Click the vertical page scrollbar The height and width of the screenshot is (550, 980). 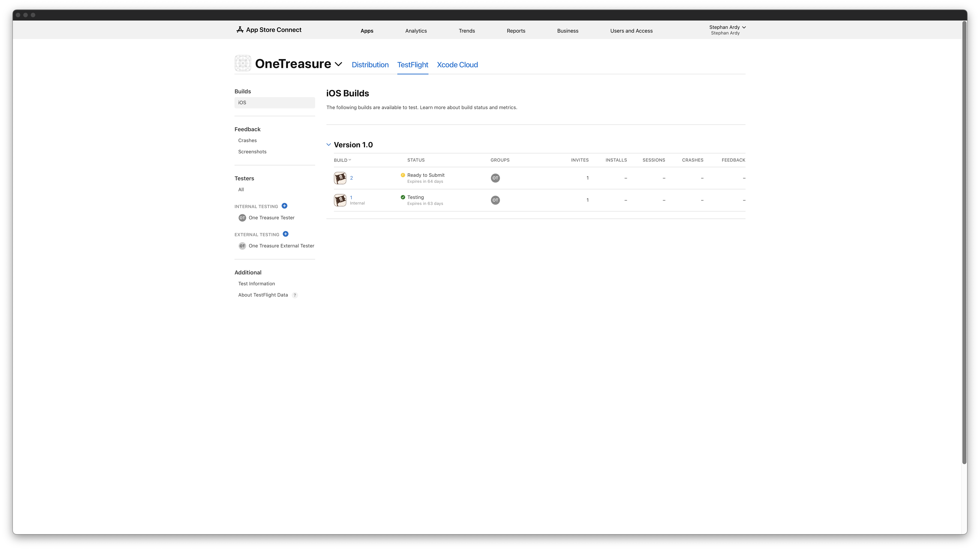pyautogui.click(x=964, y=243)
